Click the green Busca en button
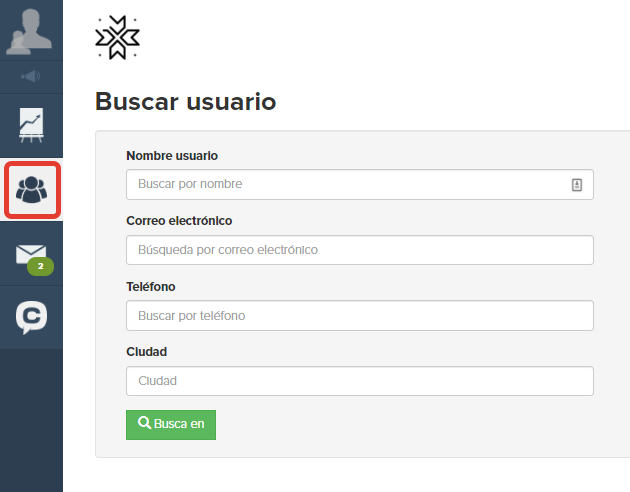Viewport: 630px width, 492px height. [x=171, y=425]
